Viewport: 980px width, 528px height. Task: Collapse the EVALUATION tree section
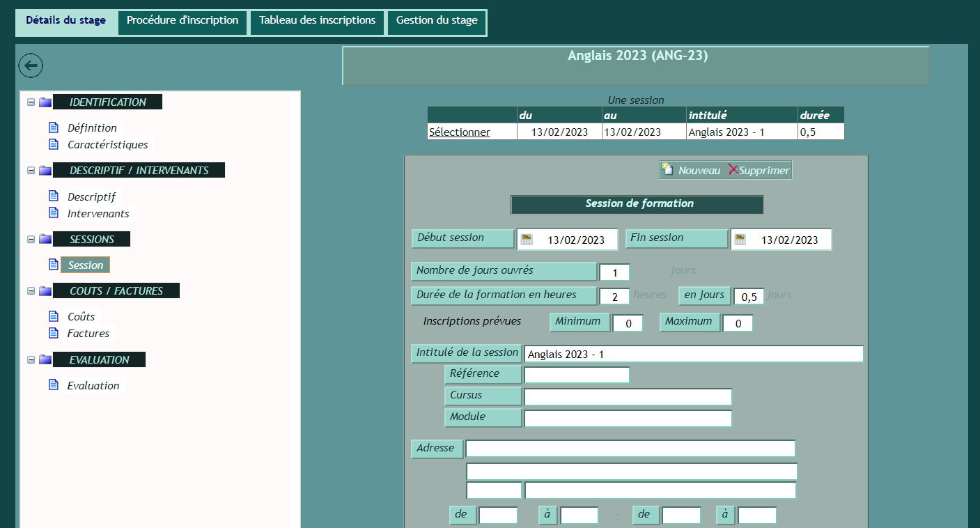click(x=31, y=360)
